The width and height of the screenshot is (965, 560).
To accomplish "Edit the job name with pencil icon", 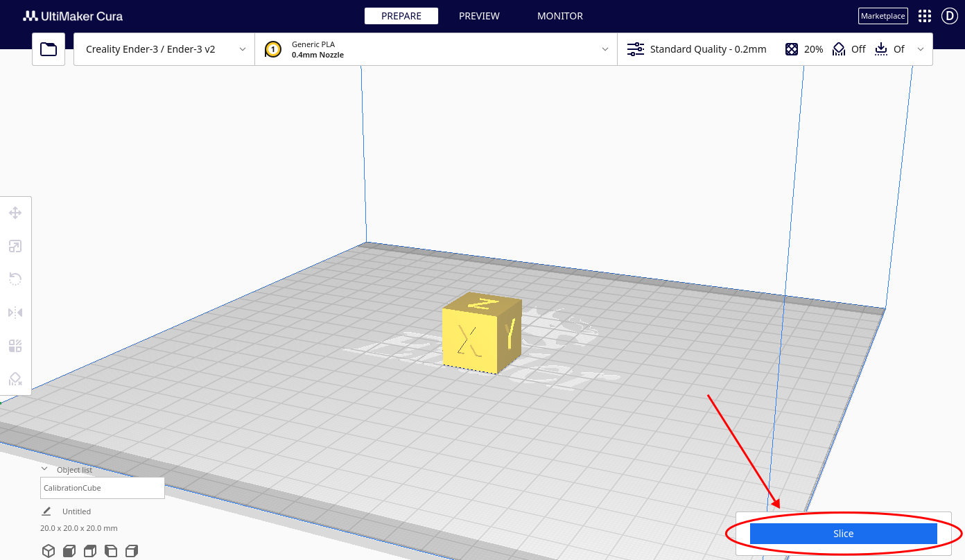I will tap(46, 511).
